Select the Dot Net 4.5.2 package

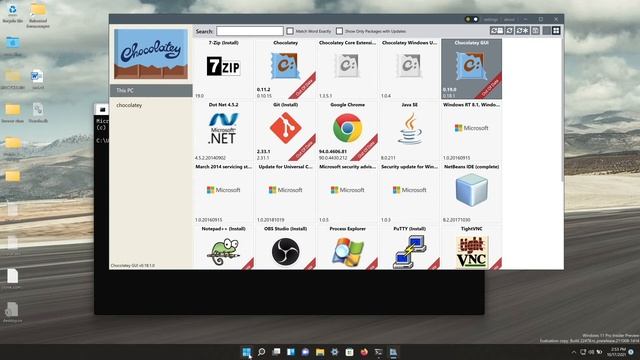[x=223, y=131]
